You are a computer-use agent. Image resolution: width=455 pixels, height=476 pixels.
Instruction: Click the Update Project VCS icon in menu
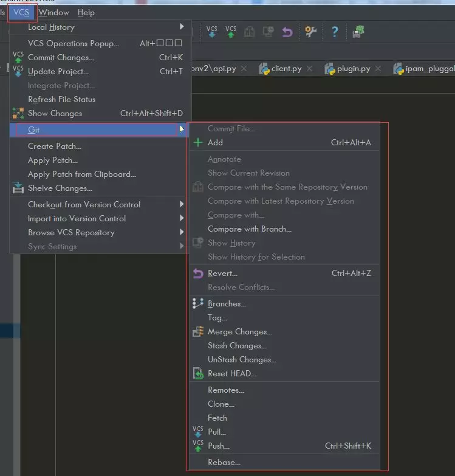tap(18, 71)
